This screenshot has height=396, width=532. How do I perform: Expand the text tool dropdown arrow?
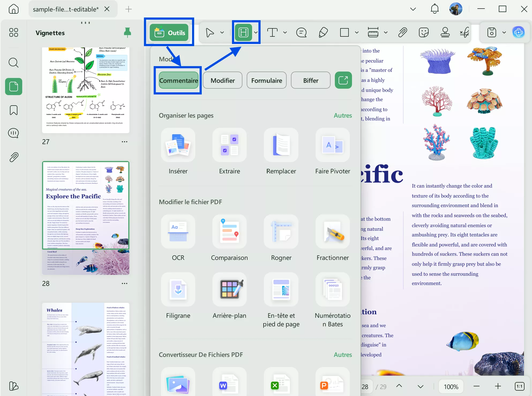285,33
